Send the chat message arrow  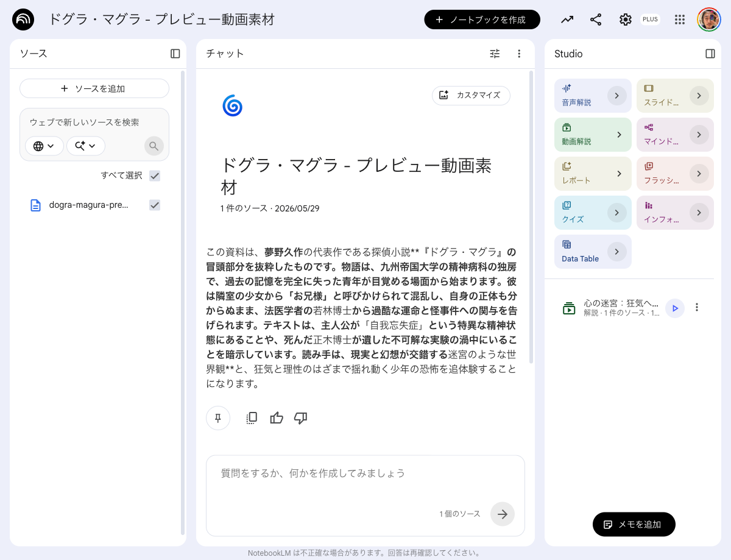(503, 514)
